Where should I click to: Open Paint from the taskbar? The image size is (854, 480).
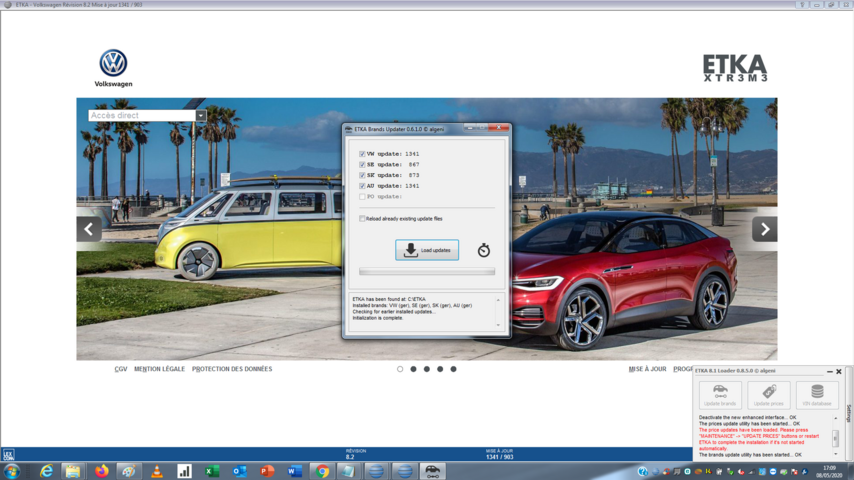point(129,471)
